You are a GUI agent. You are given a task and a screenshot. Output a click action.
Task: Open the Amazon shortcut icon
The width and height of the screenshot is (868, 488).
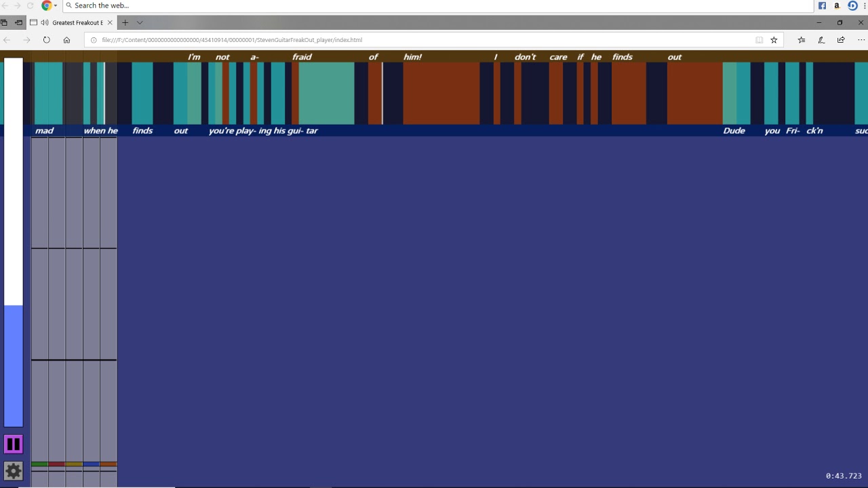837,5
